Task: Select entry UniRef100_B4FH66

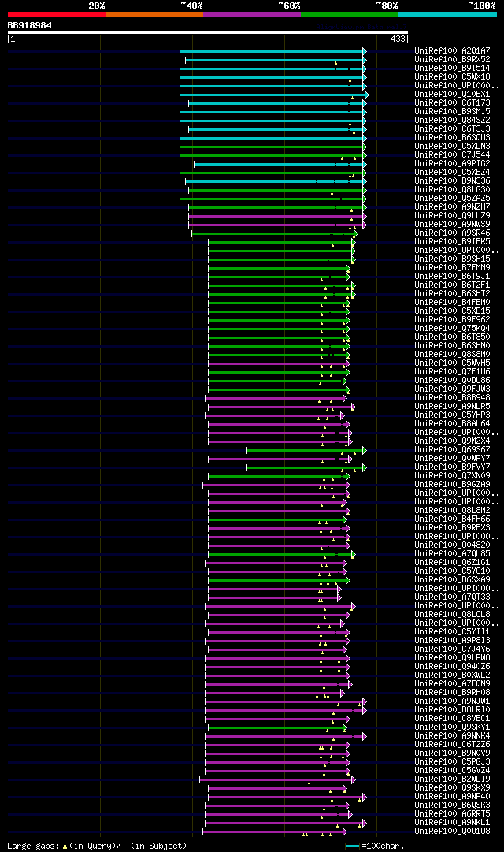Action: [452, 519]
